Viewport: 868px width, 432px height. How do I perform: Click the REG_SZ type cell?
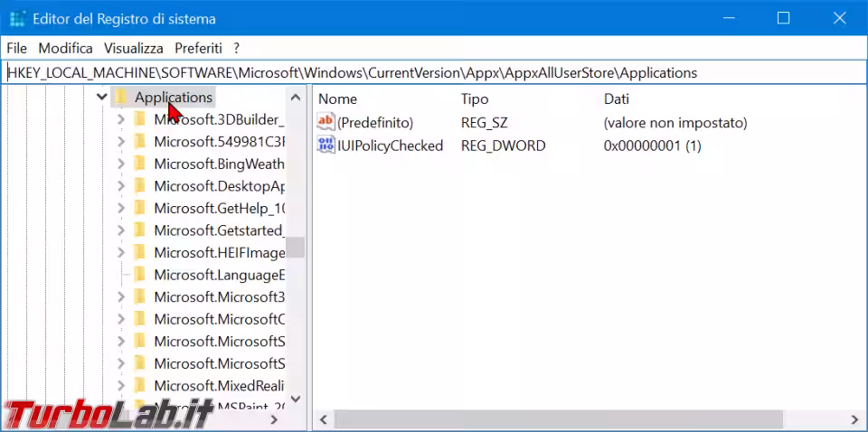[484, 122]
